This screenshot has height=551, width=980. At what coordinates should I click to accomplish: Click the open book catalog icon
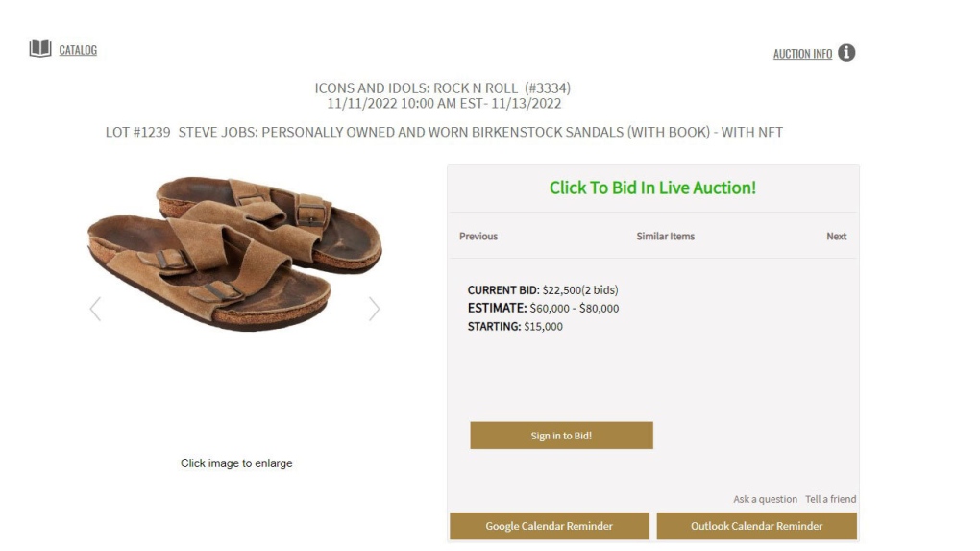(39, 49)
